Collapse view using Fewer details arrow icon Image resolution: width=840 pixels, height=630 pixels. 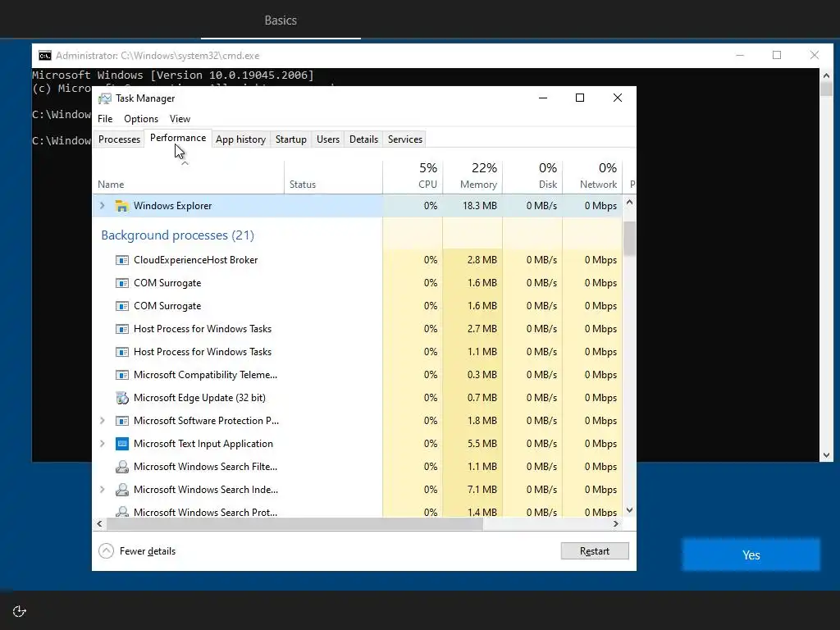pos(106,550)
